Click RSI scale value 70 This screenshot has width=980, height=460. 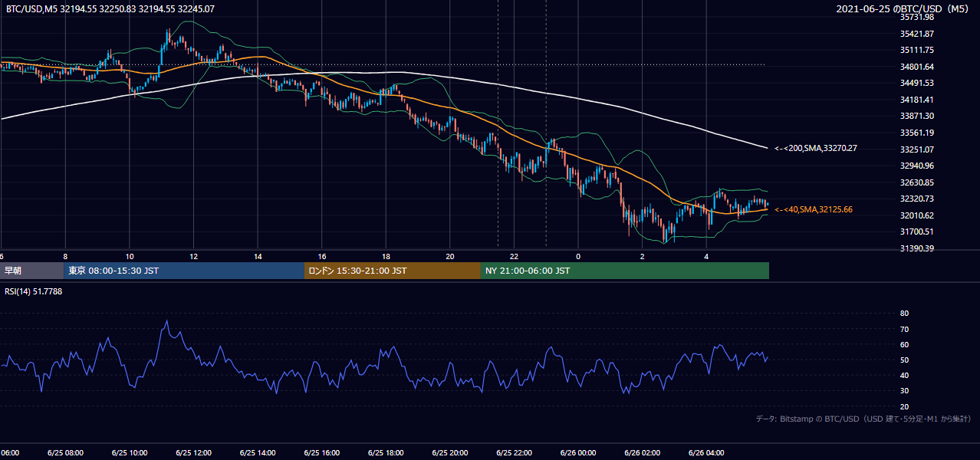click(x=905, y=329)
